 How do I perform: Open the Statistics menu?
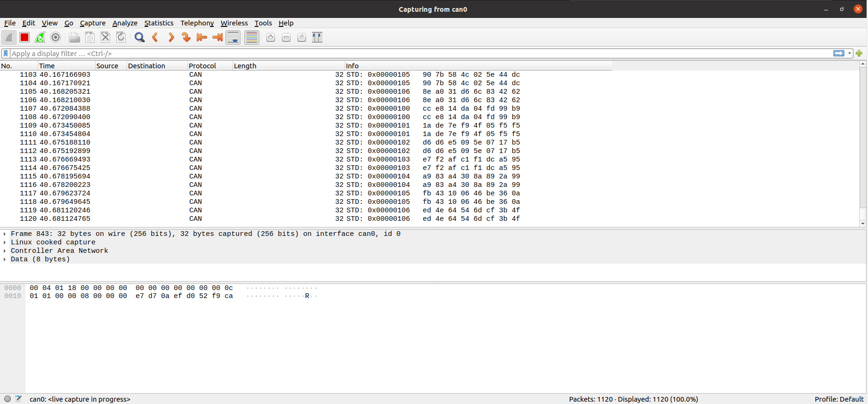159,23
